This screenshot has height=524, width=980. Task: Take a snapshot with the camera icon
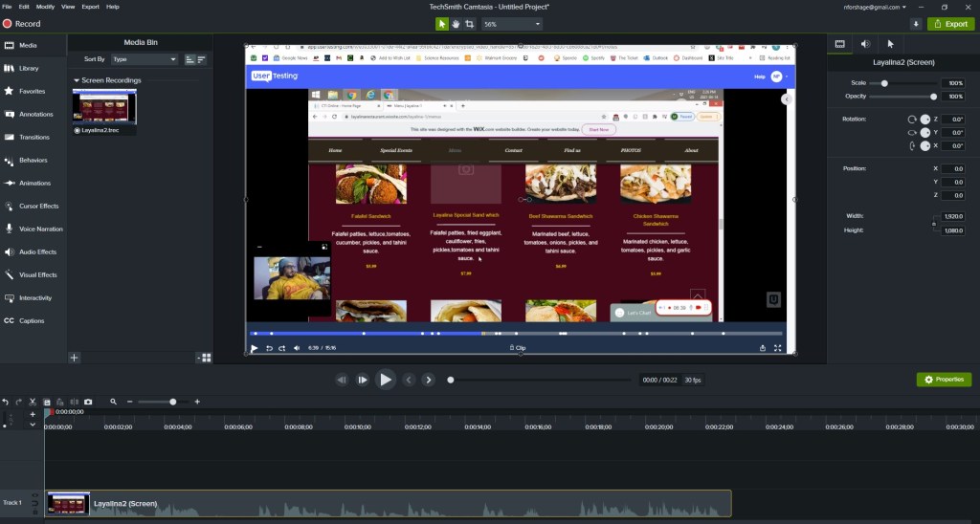pyautogui.click(x=88, y=402)
